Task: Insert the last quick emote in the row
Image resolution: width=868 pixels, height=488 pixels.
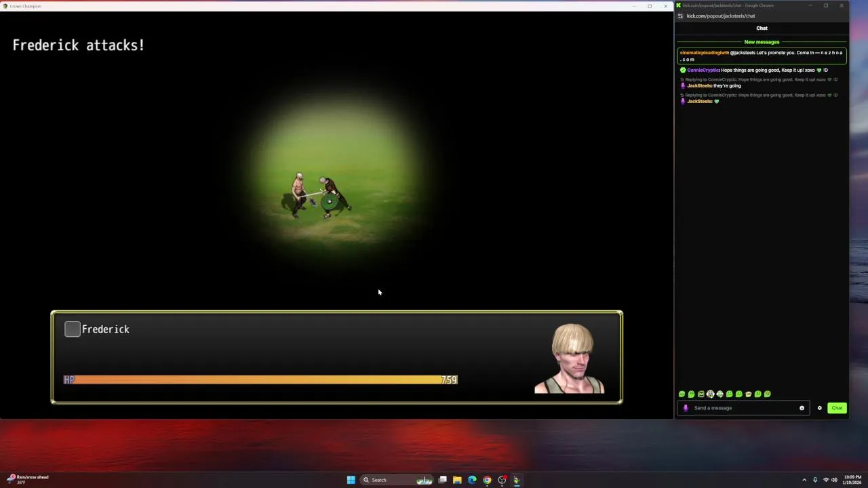Action: tap(768, 394)
